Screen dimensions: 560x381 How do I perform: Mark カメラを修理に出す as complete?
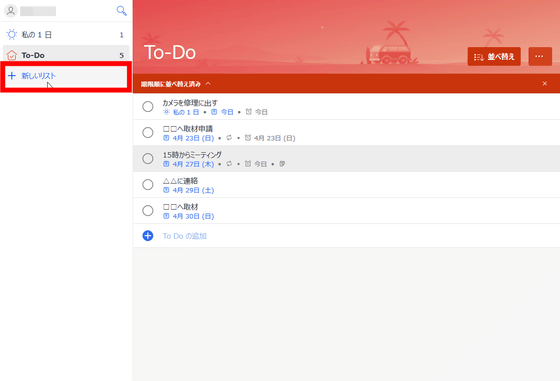[x=148, y=106]
